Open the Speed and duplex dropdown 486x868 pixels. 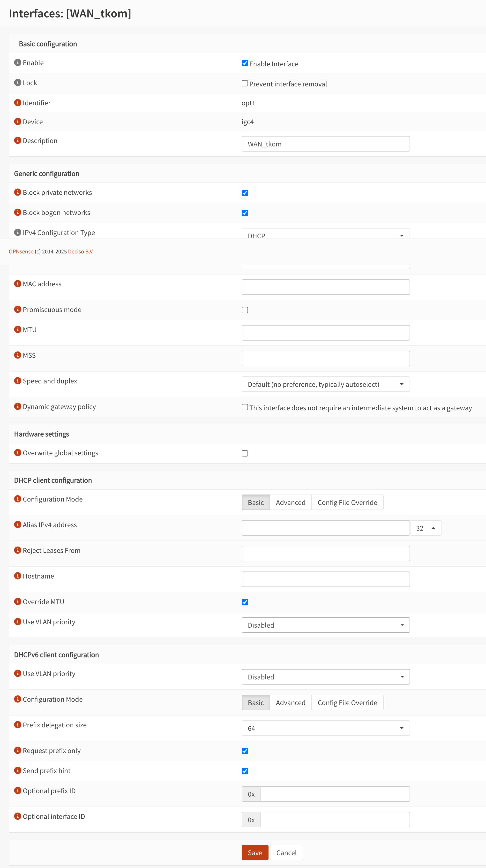click(x=325, y=384)
